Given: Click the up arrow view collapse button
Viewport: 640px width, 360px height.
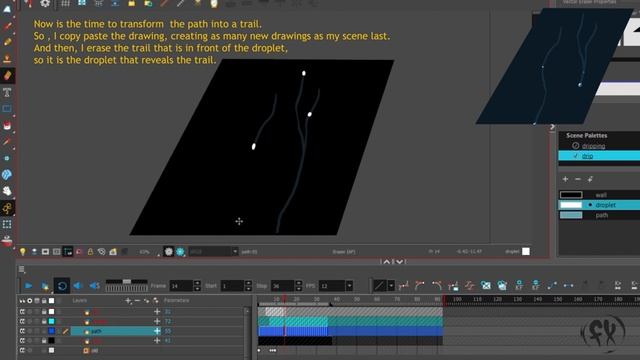Looking at the screenshot, I should 387,262.
